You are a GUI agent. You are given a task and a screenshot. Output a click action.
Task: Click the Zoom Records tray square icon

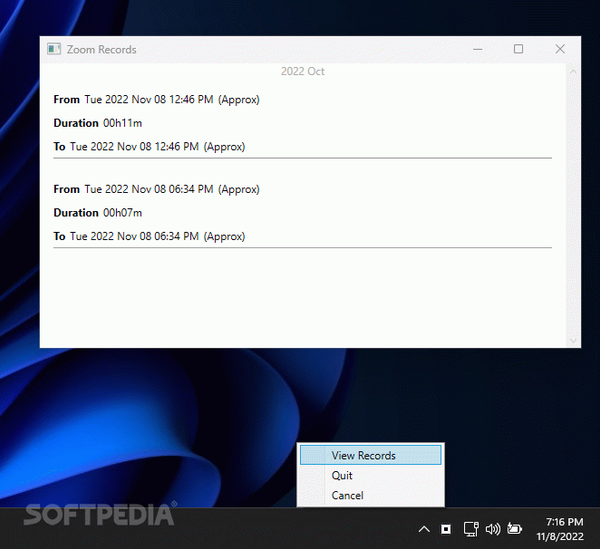446,529
